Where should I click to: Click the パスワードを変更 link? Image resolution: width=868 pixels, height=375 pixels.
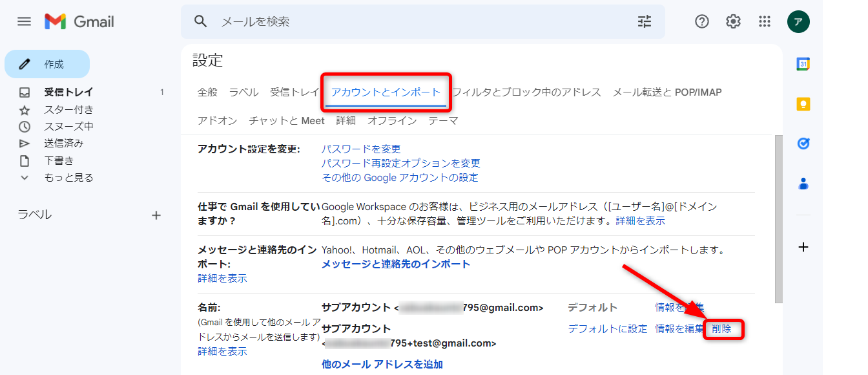tap(361, 149)
